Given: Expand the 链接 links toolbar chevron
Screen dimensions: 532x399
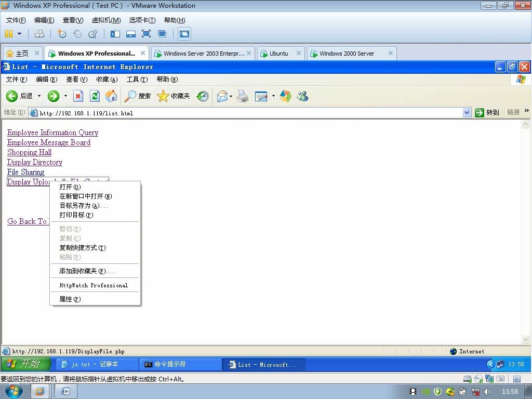Looking at the screenshot, I should coord(527,111).
